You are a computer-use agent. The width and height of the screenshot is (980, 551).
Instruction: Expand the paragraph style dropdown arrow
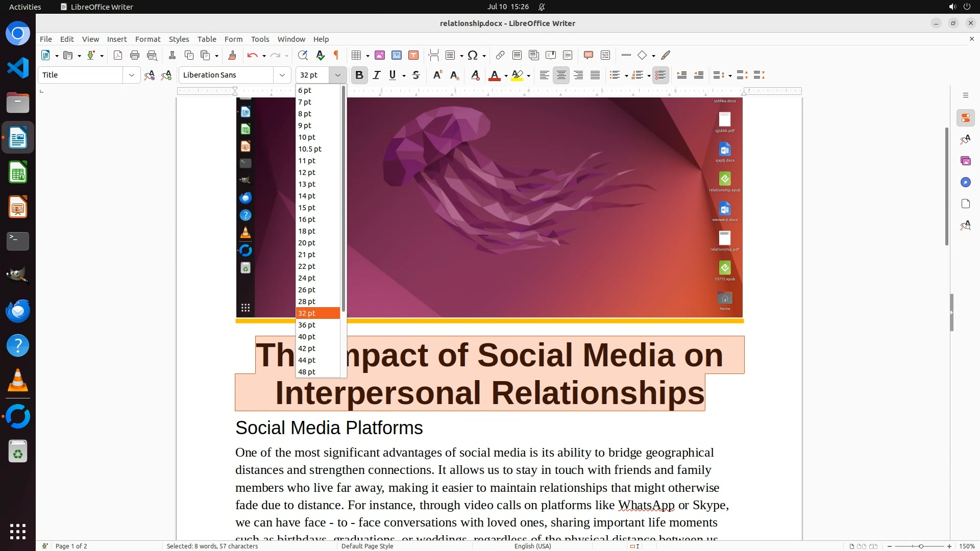[x=132, y=76]
